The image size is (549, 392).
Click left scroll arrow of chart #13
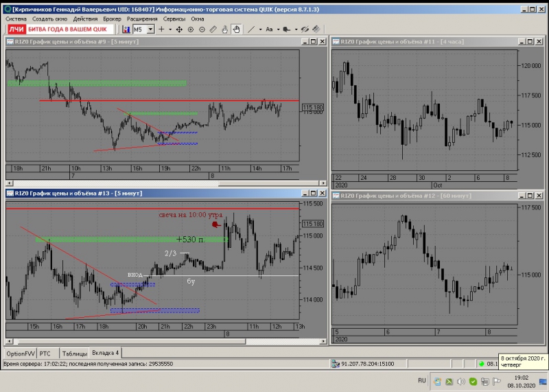pos(10,341)
